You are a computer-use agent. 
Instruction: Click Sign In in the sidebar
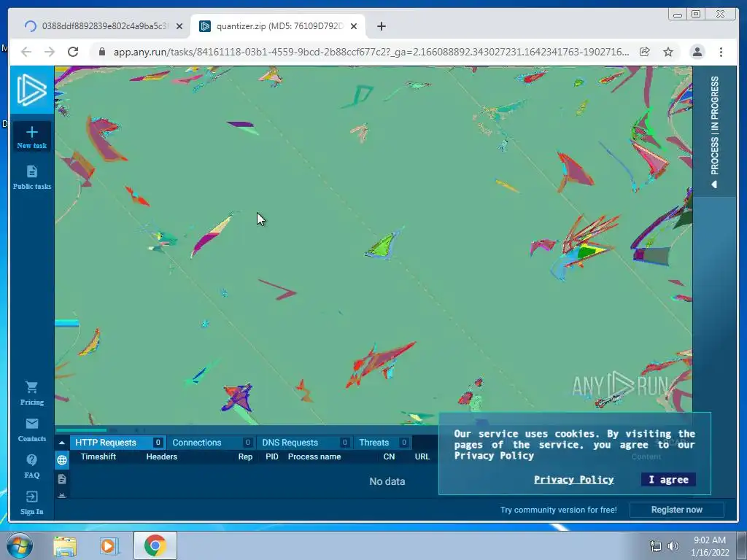coord(32,503)
